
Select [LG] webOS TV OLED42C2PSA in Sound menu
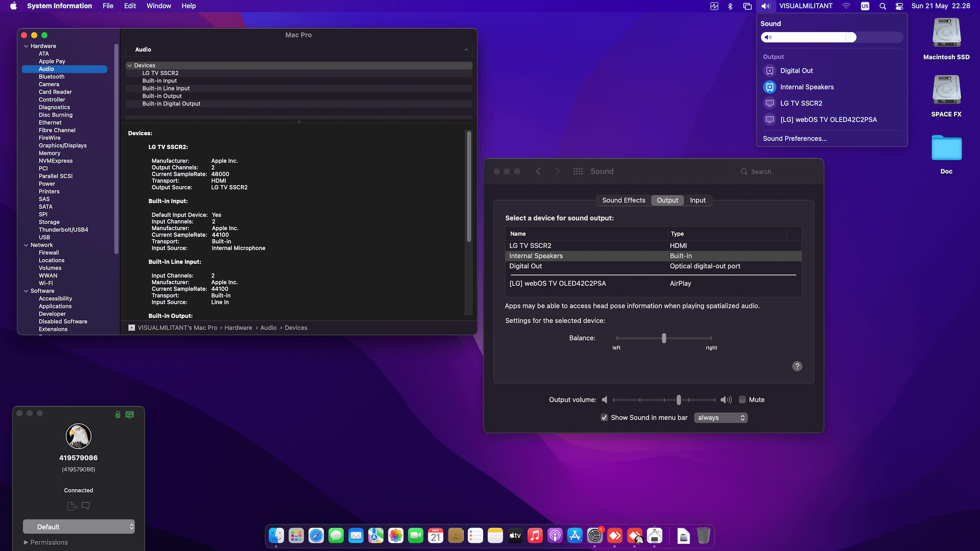pyautogui.click(x=828, y=119)
